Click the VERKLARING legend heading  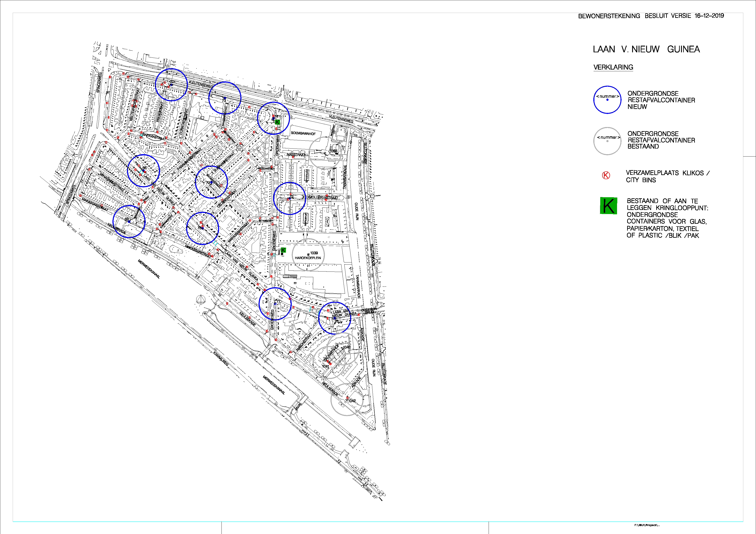[613, 67]
